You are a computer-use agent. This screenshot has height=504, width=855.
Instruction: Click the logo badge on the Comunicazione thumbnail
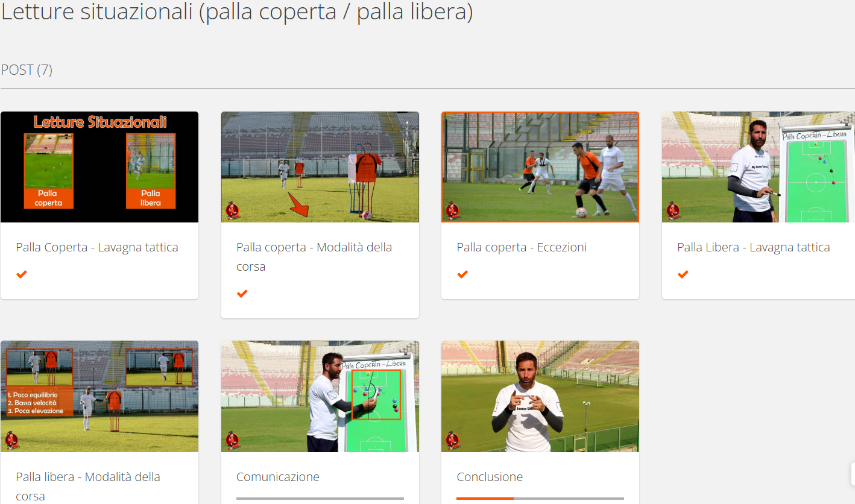tap(233, 440)
